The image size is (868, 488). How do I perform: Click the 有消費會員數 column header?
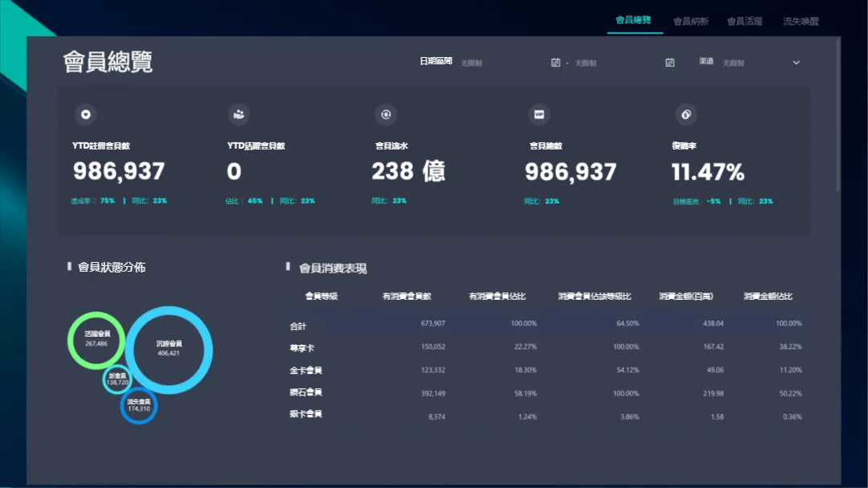pos(407,297)
